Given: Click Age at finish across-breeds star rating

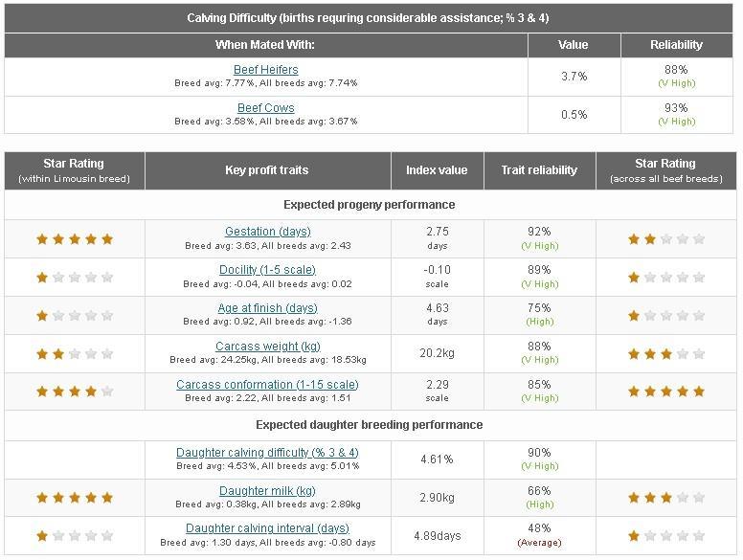Looking at the screenshot, I should click(665, 316).
